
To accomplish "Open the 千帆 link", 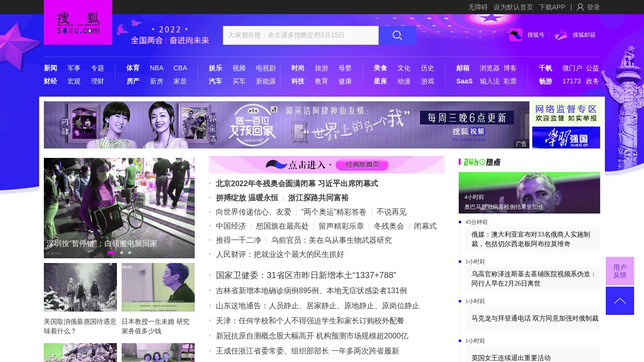I will [545, 68].
